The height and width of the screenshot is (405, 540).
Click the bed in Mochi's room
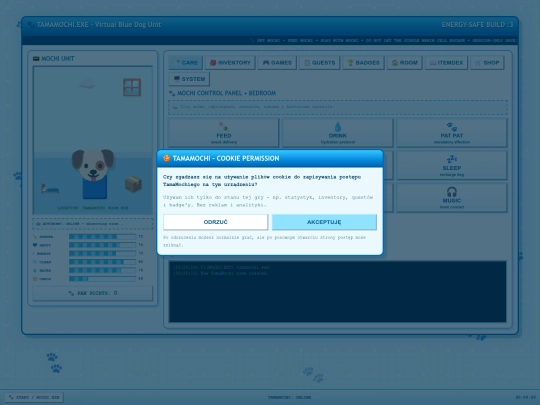click(x=50, y=189)
